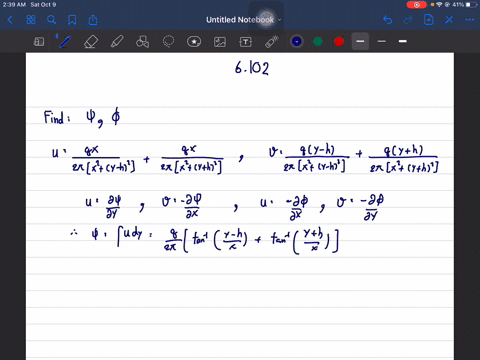Select the Eraser tool
Screen dimensions: 480x360
pyautogui.click(x=91, y=42)
